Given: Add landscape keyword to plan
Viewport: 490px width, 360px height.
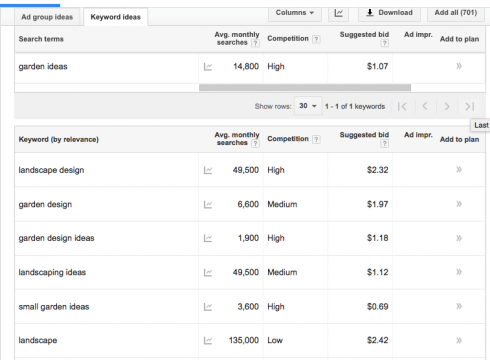Looking at the screenshot, I should [x=459, y=340].
